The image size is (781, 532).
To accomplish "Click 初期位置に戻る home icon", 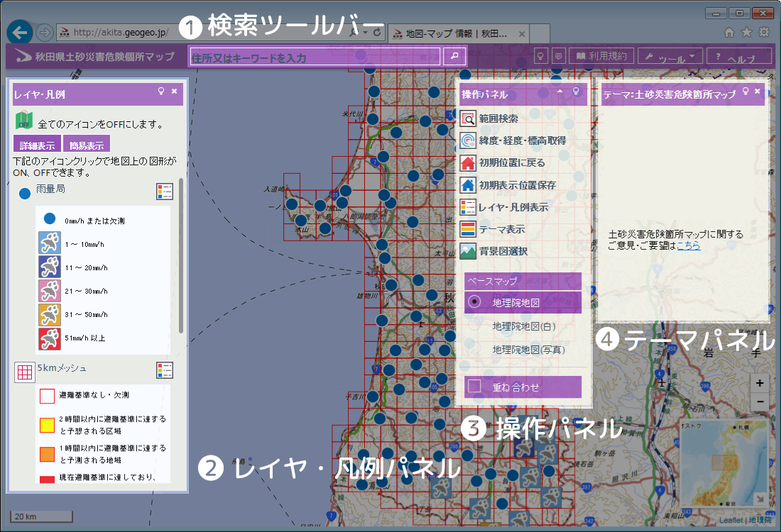I will pos(468,163).
